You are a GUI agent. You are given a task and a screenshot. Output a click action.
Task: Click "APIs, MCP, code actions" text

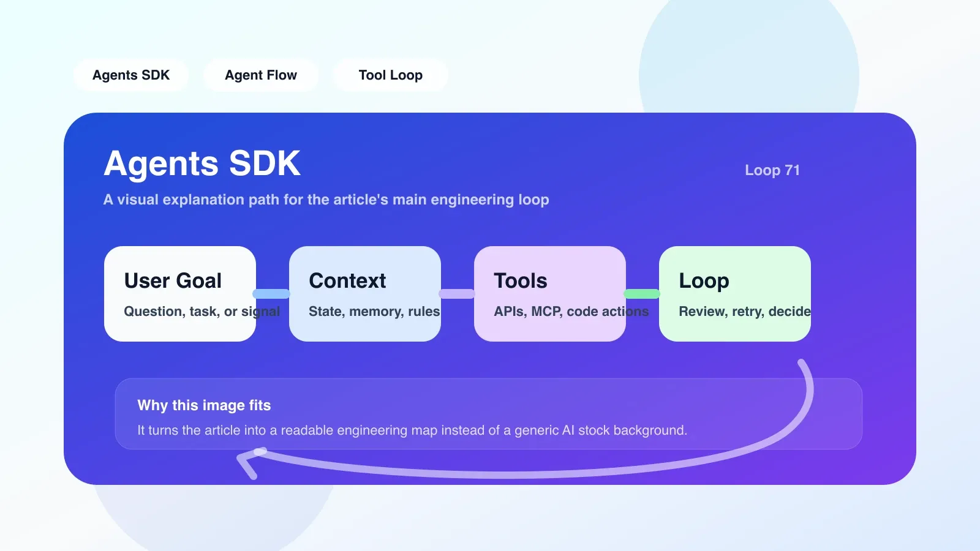tap(571, 312)
